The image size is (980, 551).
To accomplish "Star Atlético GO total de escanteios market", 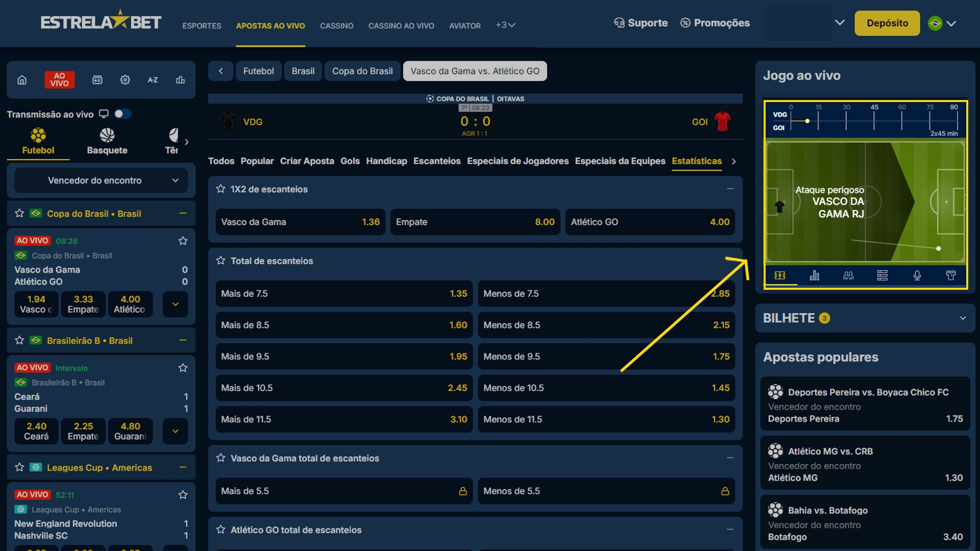I will click(x=220, y=530).
